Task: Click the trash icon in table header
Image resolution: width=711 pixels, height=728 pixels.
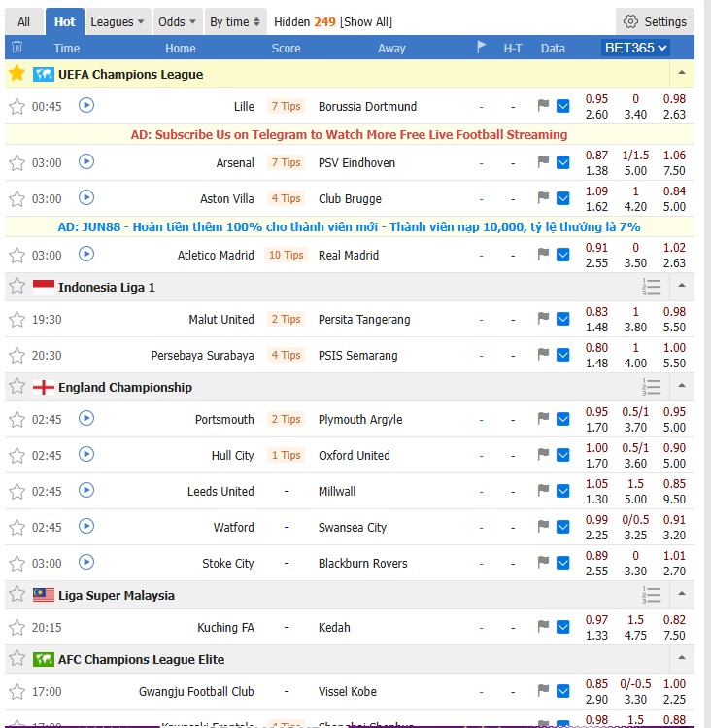Action: [17, 48]
